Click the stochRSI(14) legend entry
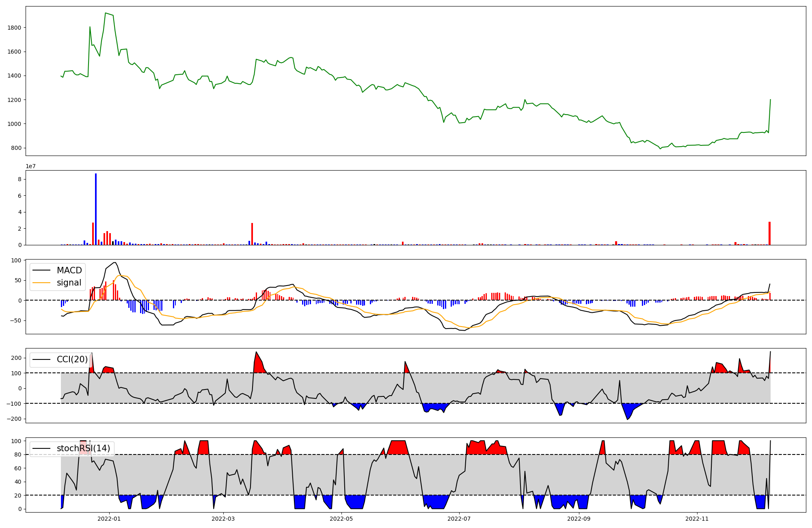This screenshot has height=528, width=812. [83, 448]
